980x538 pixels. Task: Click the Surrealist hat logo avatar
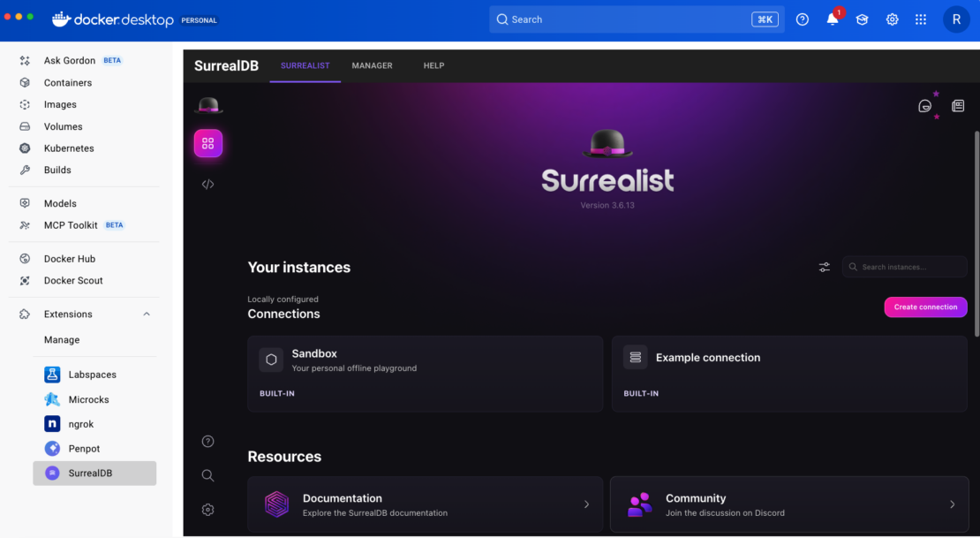tap(207, 104)
